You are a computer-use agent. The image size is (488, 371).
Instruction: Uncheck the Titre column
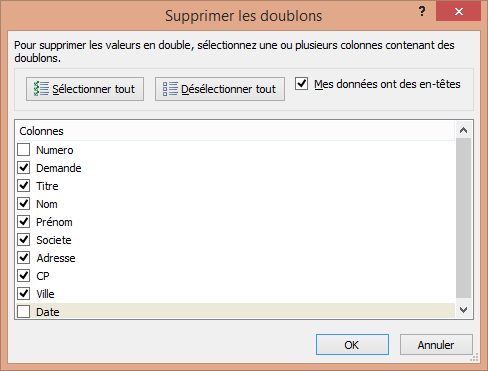tap(24, 186)
